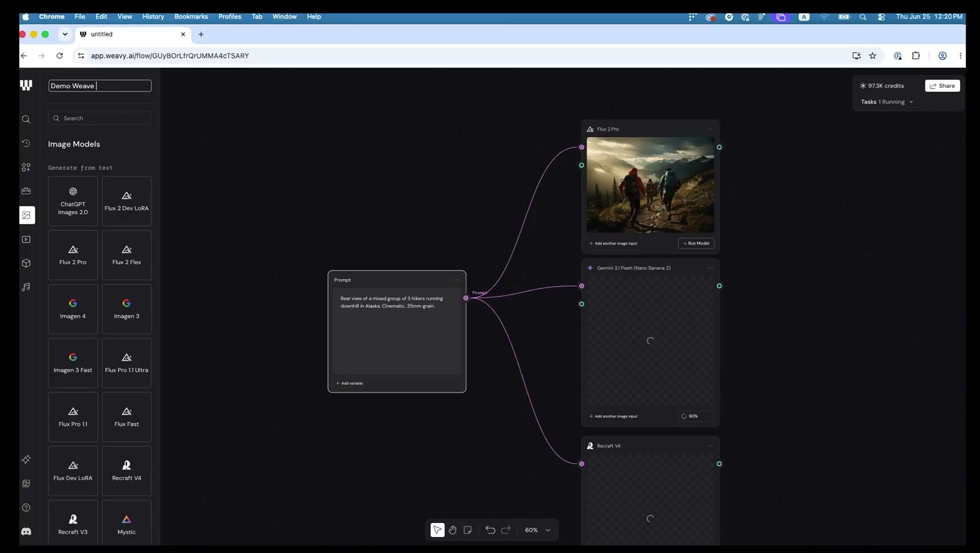
Task: Open the sidebar search magnifier icon
Action: pos(26,119)
